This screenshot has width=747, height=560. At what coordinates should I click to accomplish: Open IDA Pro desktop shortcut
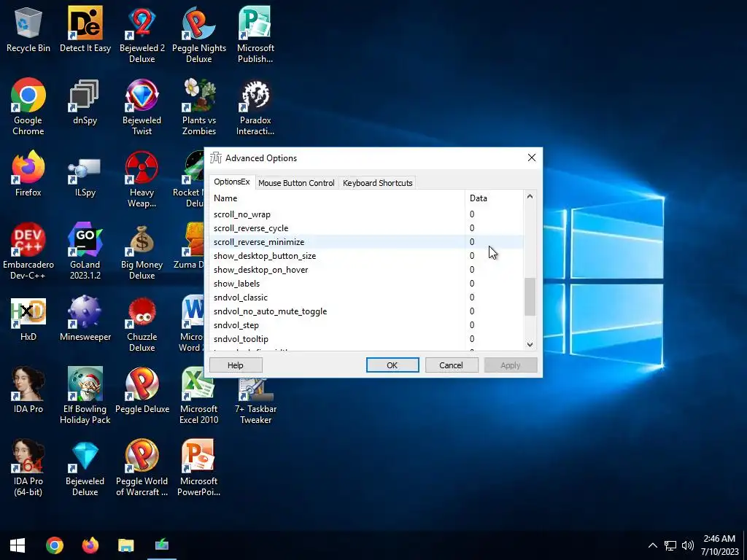coord(28,390)
